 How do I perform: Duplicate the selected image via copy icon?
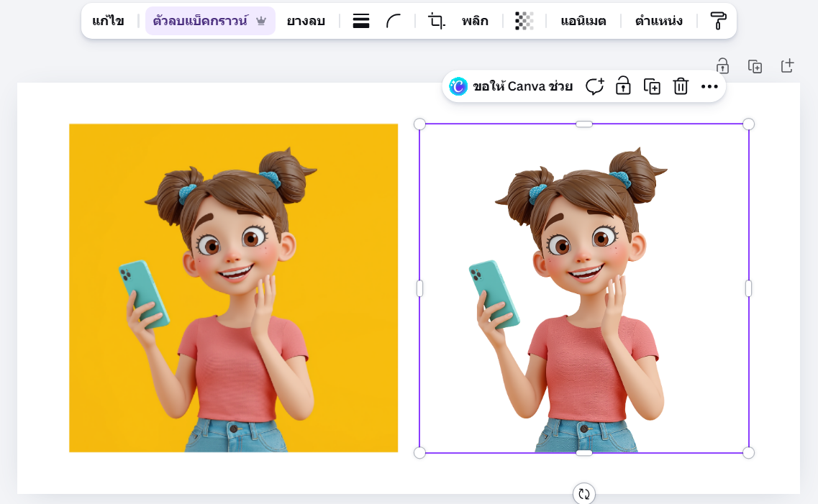click(651, 86)
